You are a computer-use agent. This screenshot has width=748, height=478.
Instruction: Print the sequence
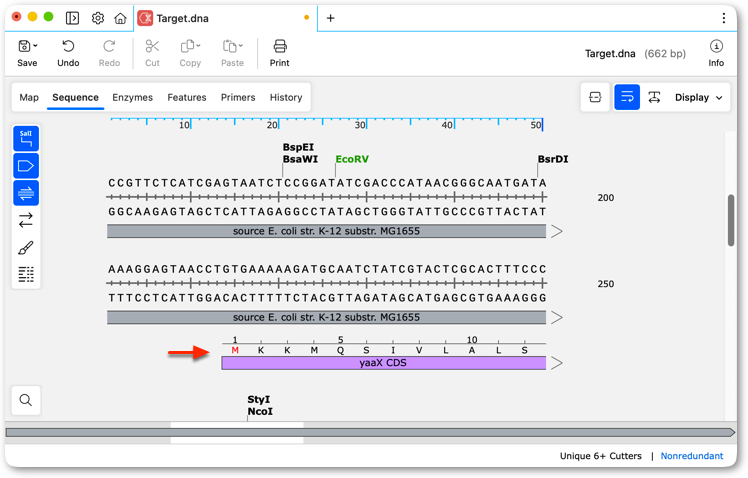(280, 53)
